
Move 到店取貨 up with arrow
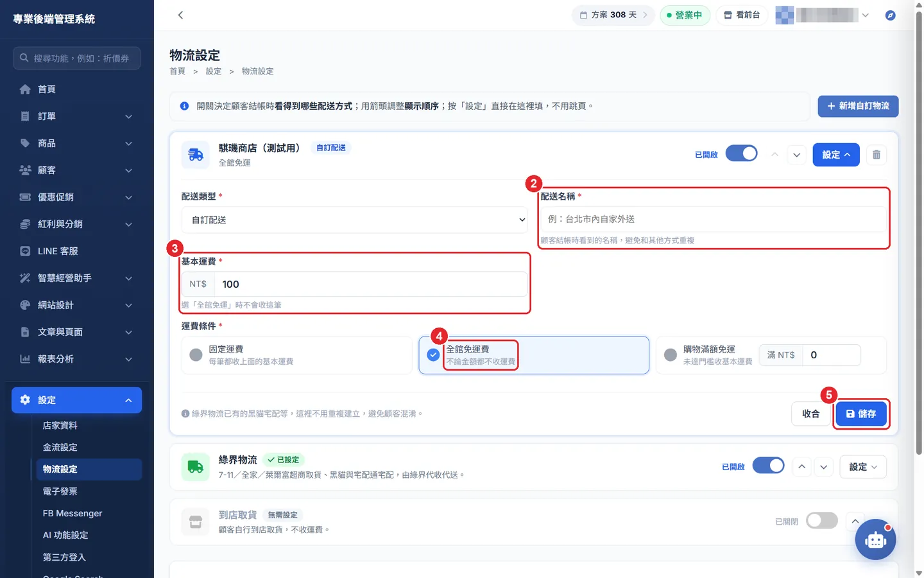tap(855, 521)
